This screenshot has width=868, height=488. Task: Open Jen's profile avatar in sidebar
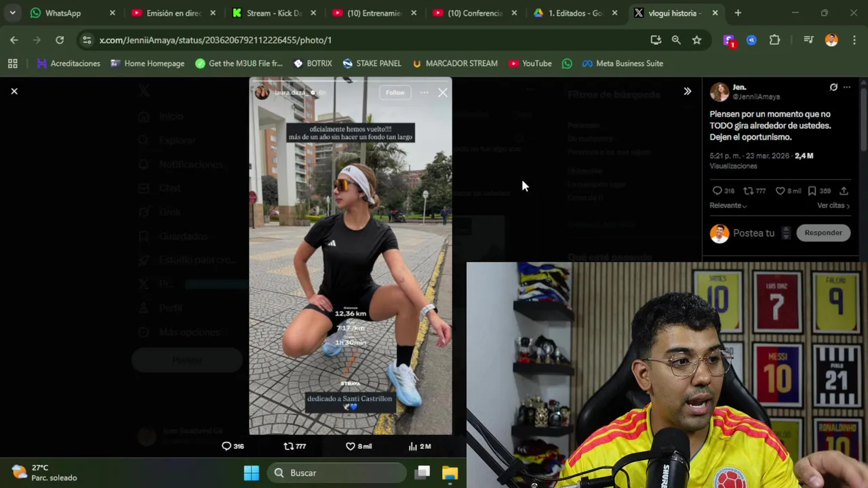719,91
